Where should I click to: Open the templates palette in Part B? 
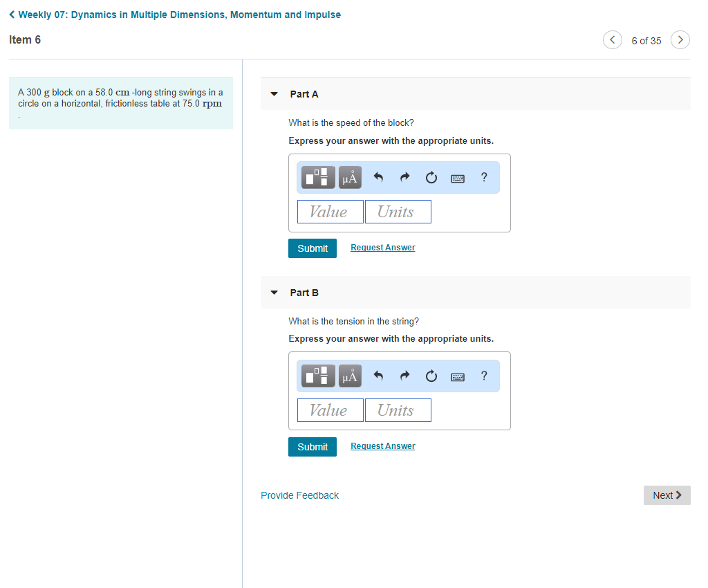tap(317, 376)
